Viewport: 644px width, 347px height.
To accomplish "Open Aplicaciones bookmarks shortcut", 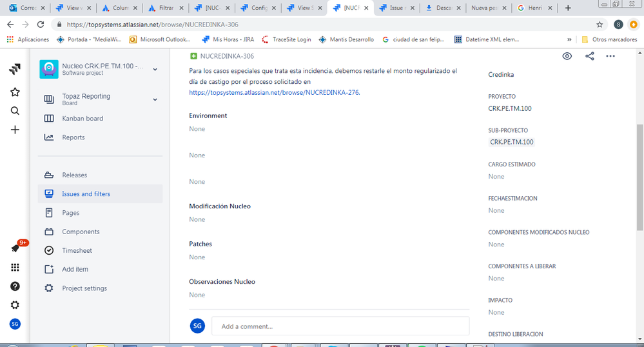I will point(28,39).
